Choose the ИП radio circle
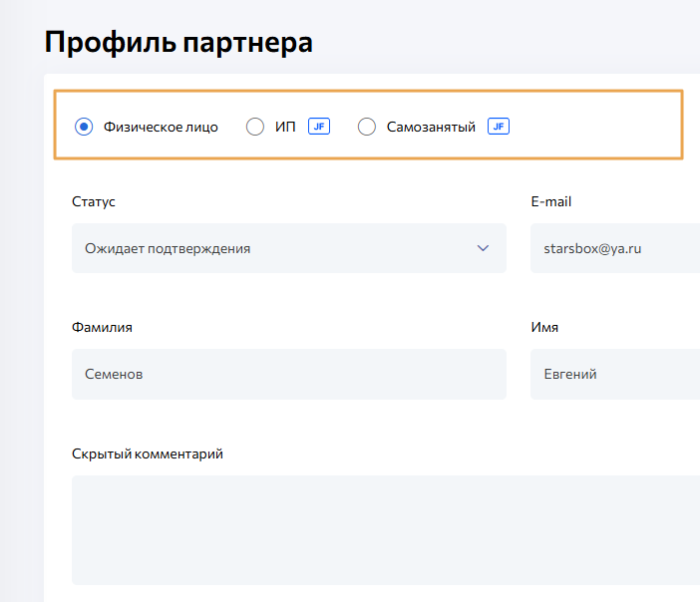Viewport: 700px width, 602px height. coord(255,127)
